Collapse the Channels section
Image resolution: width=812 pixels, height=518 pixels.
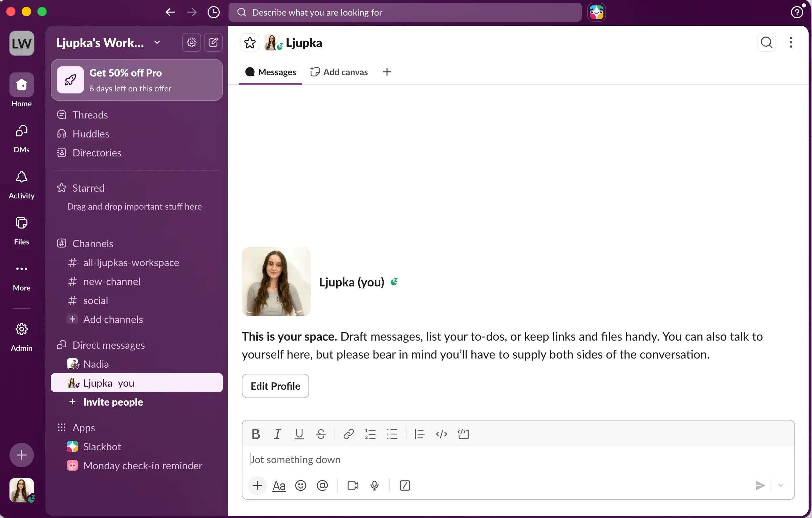(92, 243)
